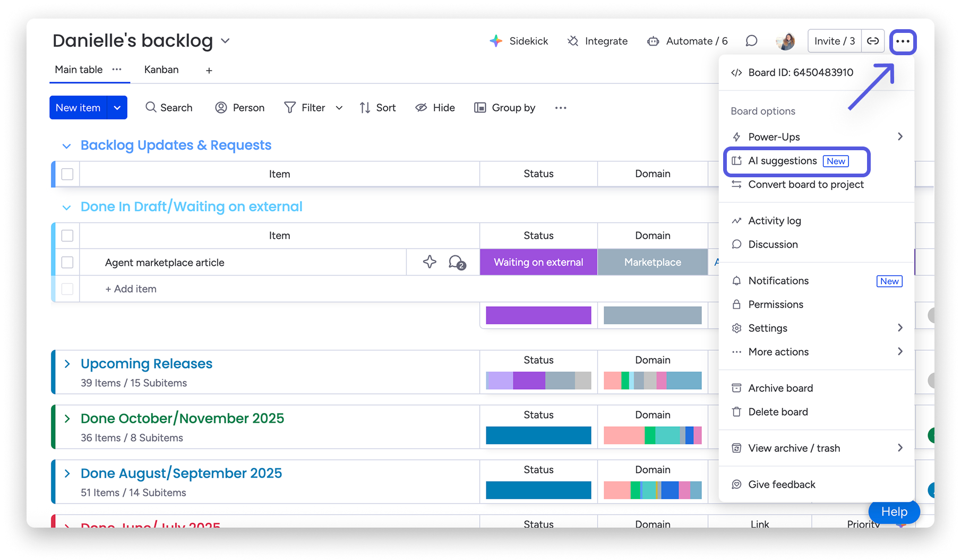
Task: Switch to the Kanban tab
Action: (161, 70)
